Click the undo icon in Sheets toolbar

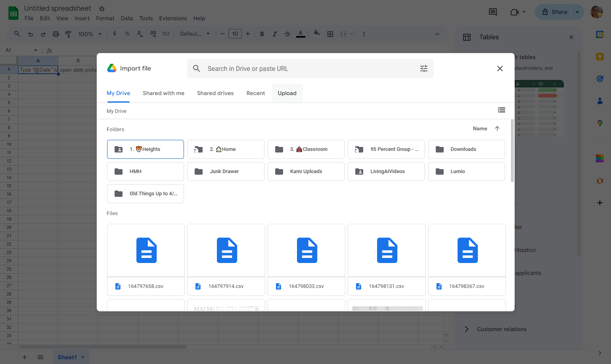coord(31,34)
